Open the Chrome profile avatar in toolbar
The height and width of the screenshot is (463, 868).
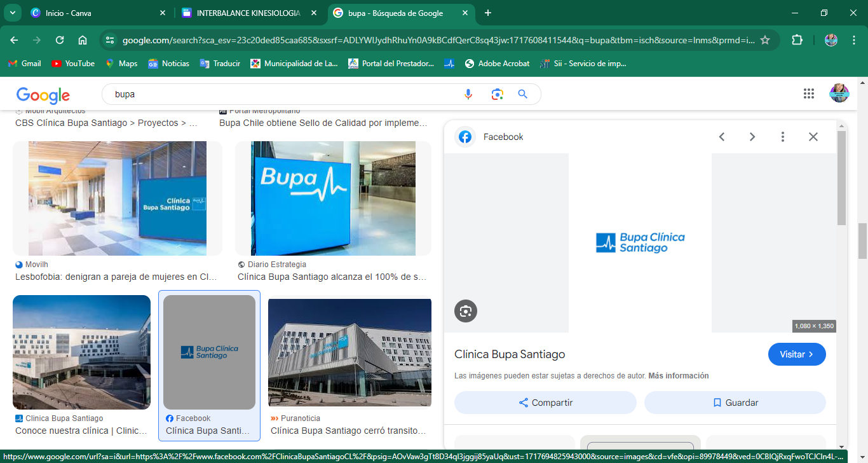point(831,40)
